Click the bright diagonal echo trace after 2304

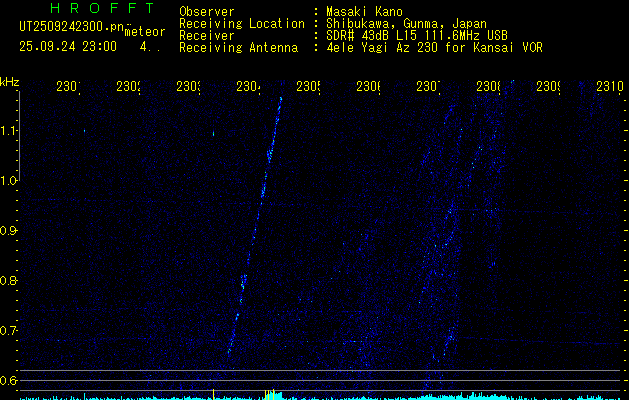(255, 227)
